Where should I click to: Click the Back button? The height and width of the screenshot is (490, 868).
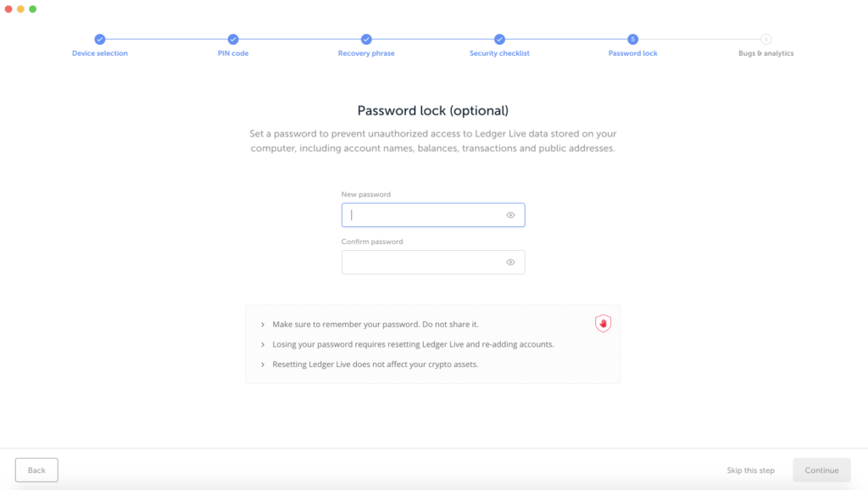[36, 470]
